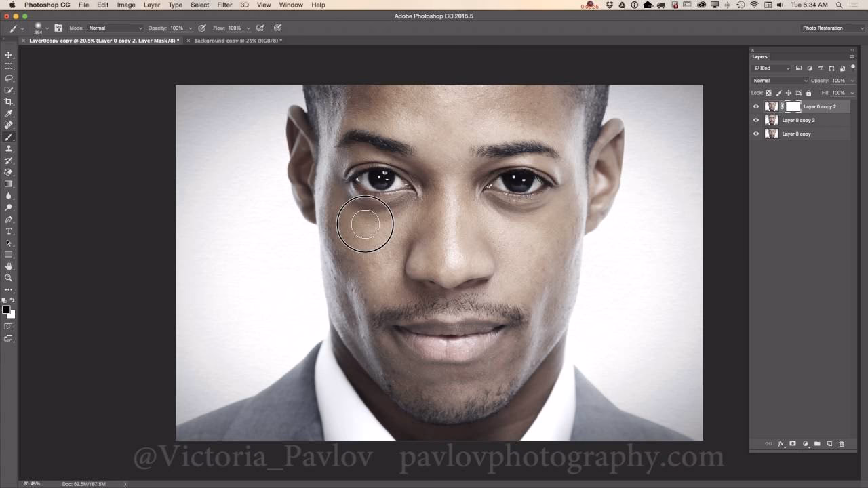The height and width of the screenshot is (488, 868).
Task: Select the Move tool
Action: (9, 54)
